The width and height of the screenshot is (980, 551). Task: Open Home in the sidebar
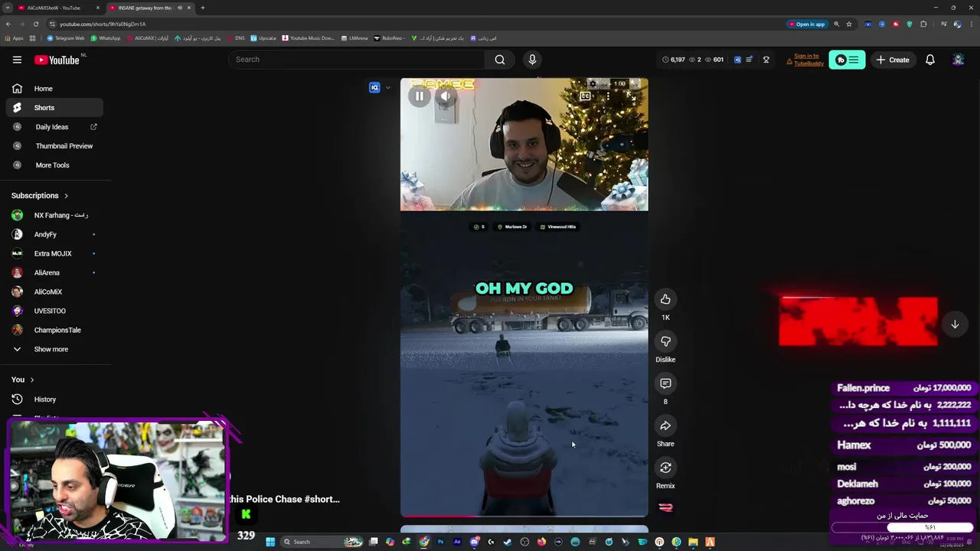pos(54,89)
